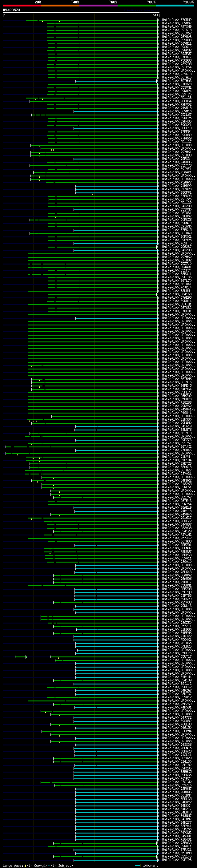
Task: Select hit UniRef100_Q9FSG4
Action: 177,159
